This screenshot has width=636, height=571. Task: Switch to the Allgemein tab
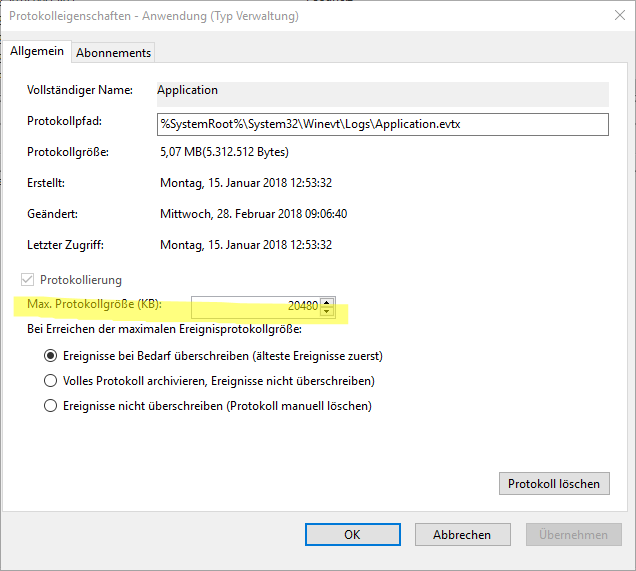point(37,52)
